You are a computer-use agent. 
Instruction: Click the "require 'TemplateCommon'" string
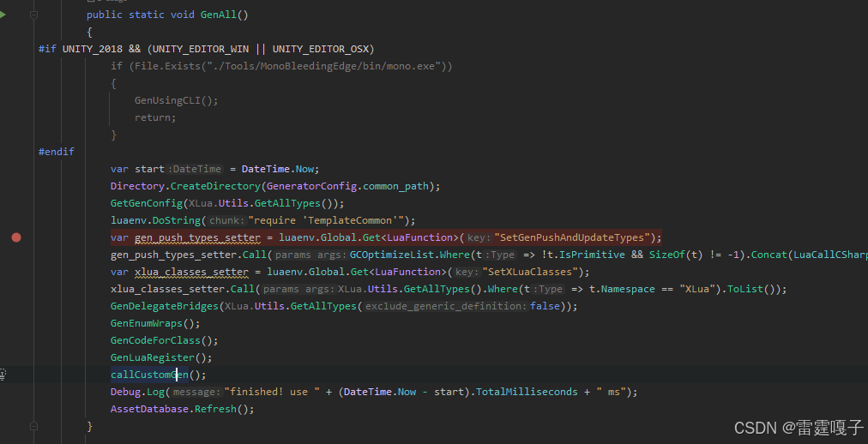326,220
